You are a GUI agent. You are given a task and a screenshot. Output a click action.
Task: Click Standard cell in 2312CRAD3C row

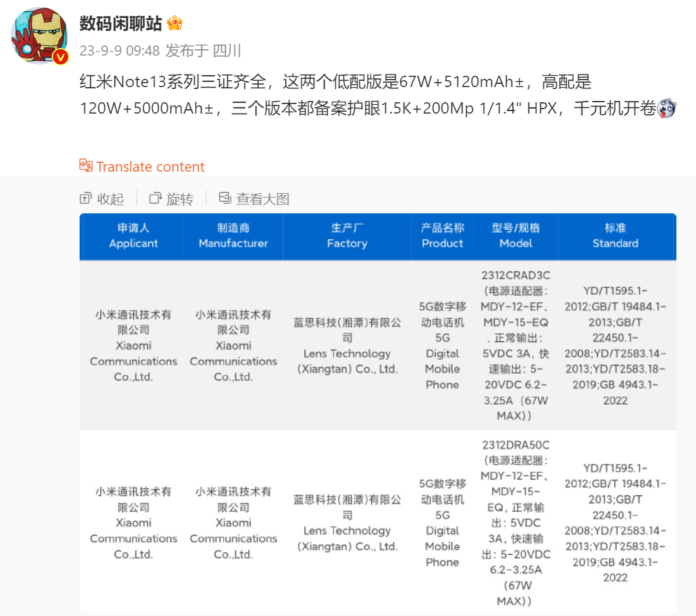point(616,345)
